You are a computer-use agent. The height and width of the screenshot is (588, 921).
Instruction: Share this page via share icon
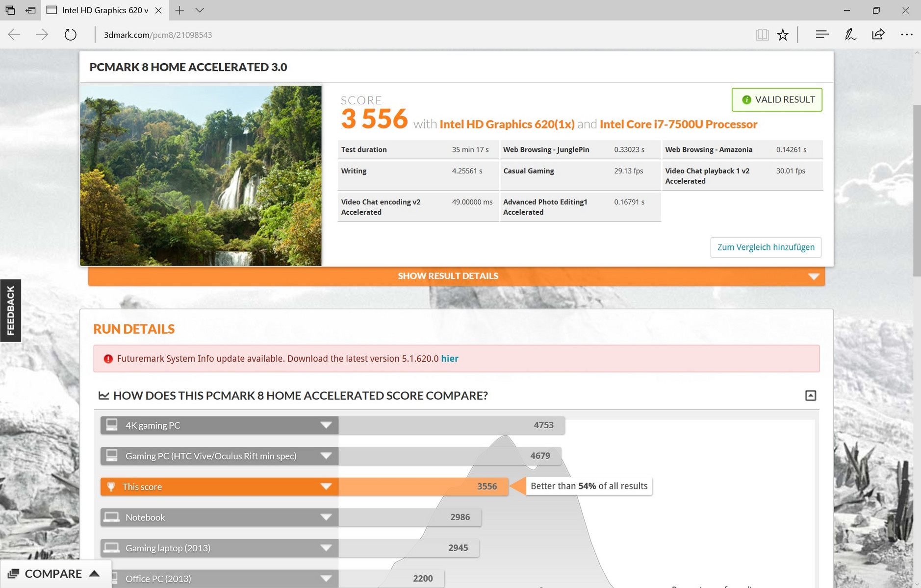[x=878, y=34]
